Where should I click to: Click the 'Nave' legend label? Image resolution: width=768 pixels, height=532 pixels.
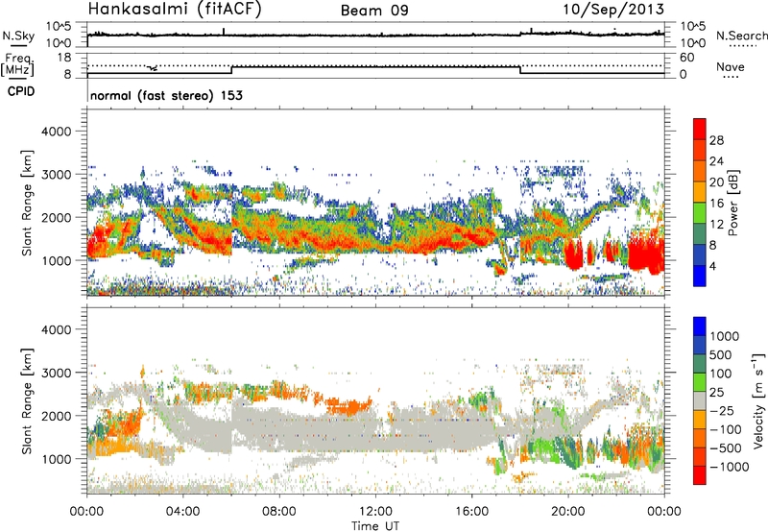pos(730,66)
